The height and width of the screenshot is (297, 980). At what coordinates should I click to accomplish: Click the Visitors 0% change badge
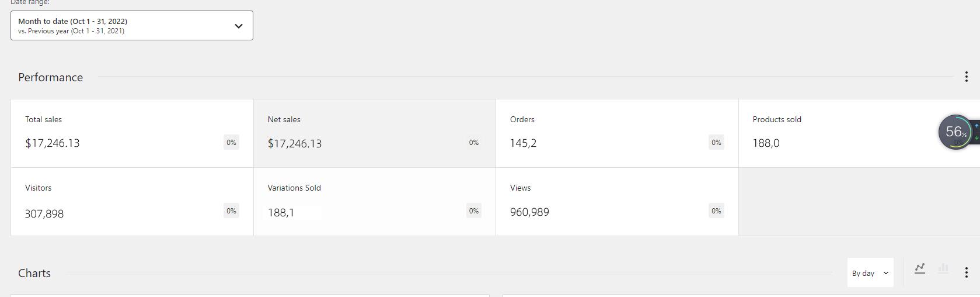click(231, 210)
